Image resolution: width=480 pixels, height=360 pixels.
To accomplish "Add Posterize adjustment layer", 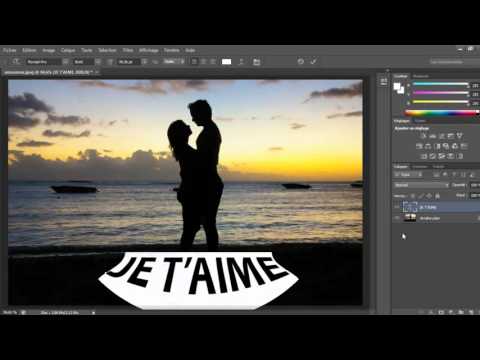I will point(433,156).
